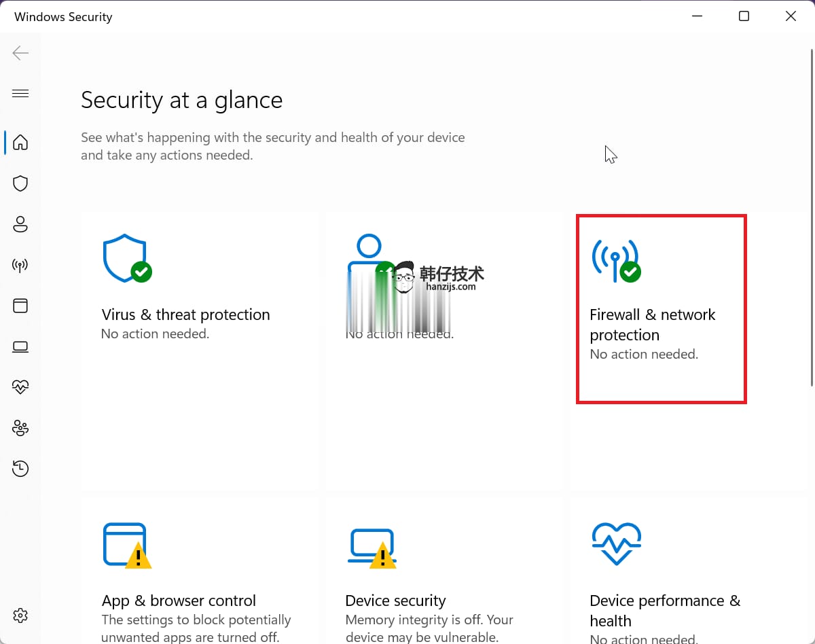Click 'settings to block potentially unwanted apps' text
Screen dimensions: 815x644
point(196,628)
